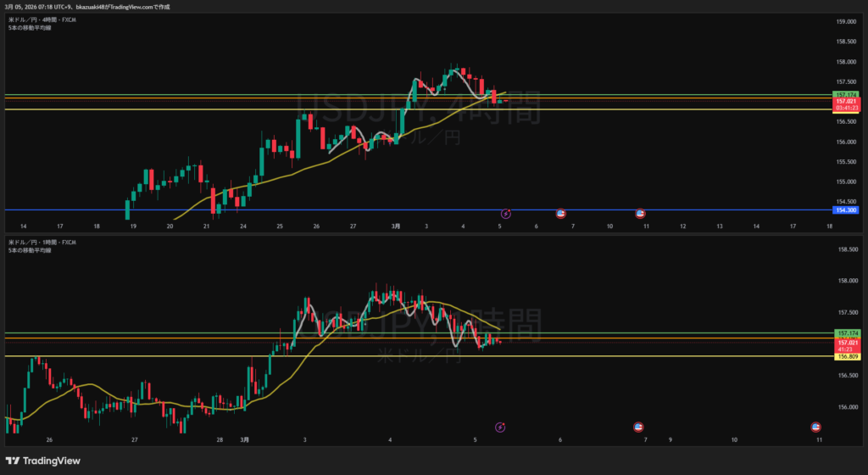Click the 158.500 level on 1-hour price scale
Image resolution: width=868 pixels, height=475 pixels.
click(x=846, y=249)
